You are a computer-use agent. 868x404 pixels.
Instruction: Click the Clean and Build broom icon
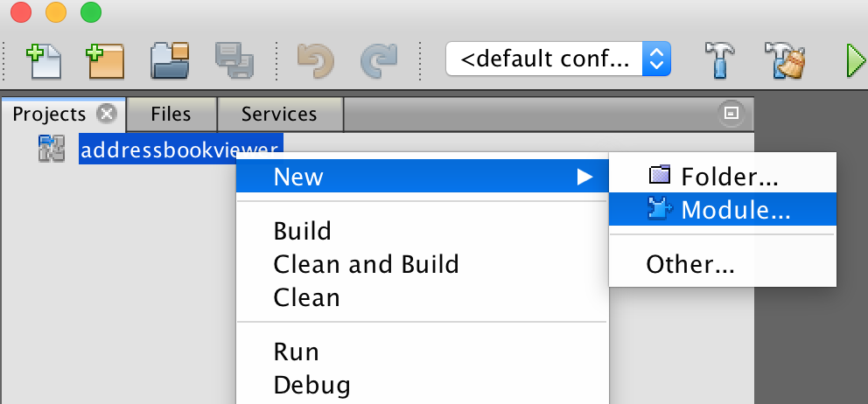[x=784, y=60]
